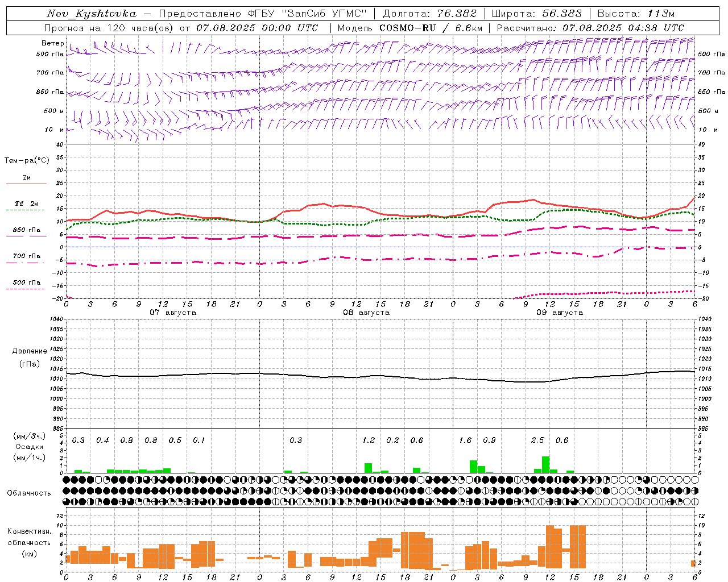Click the '(мм/1ч.)' precipitation unit label
The image size is (728, 582).
tap(30, 458)
